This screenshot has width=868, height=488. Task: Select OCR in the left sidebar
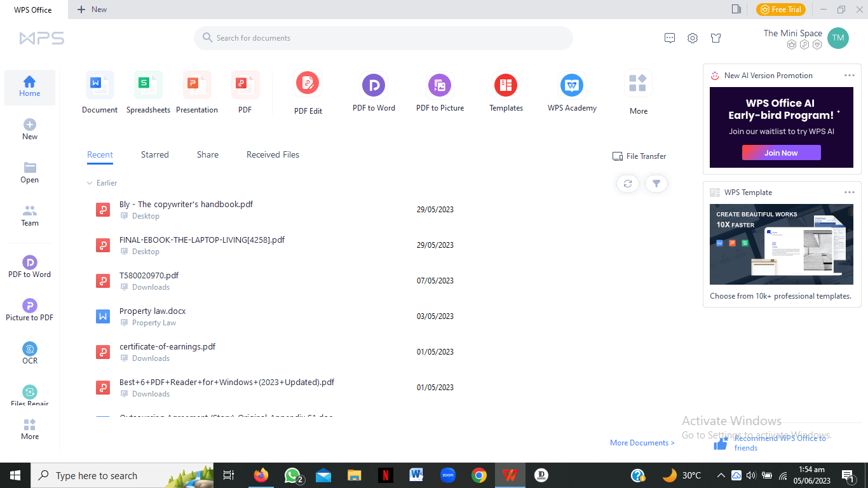30,353
